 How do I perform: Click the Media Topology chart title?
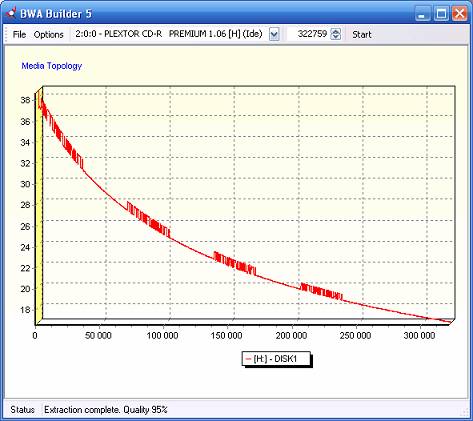[x=52, y=66]
